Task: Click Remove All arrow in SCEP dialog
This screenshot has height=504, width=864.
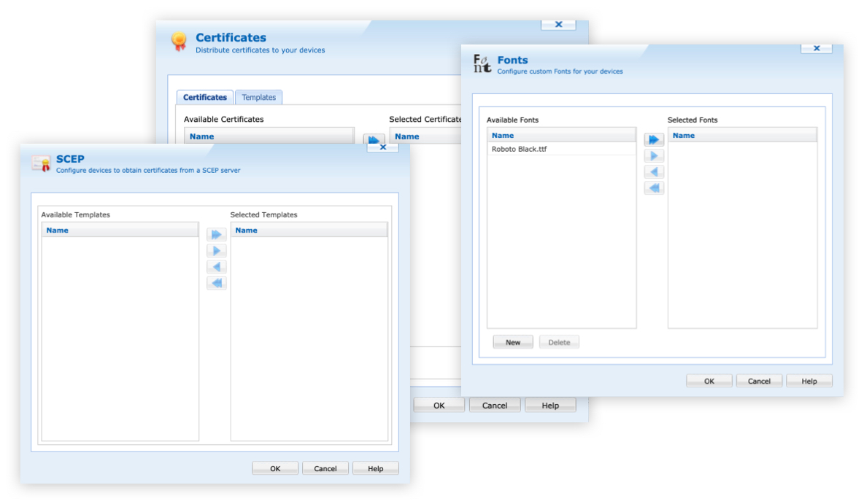Action: [216, 283]
